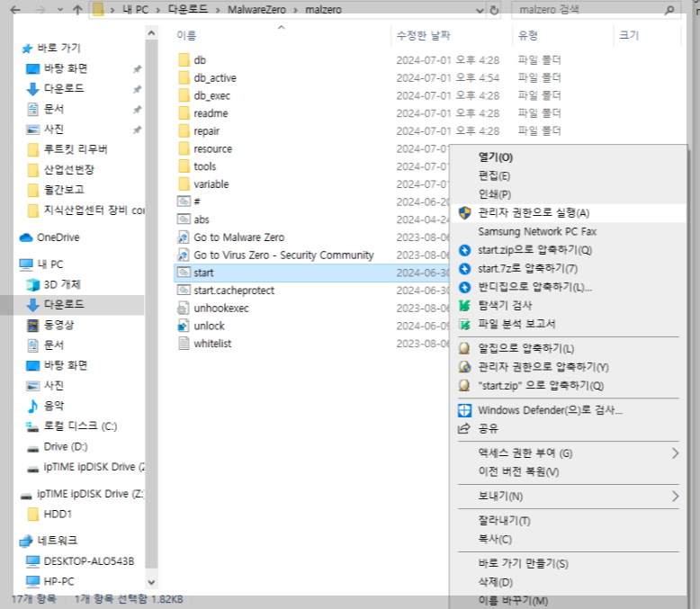Screen dimensions: 700x609
Task: Expand the 보내기(N) submenu arrow
Action: 675,496
